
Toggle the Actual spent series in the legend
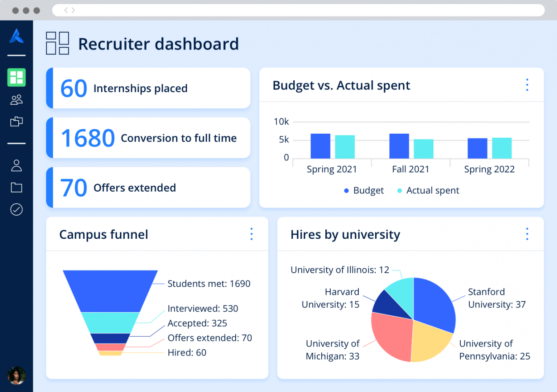(x=428, y=190)
